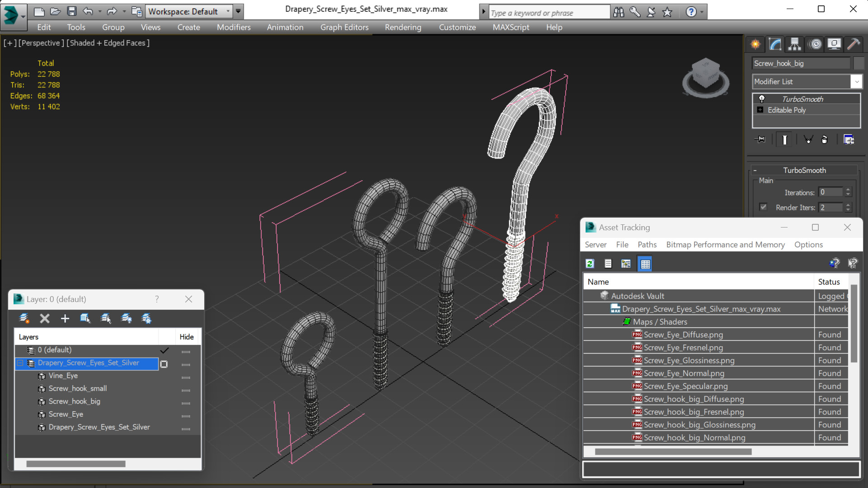Open the Hierarchy command panel tab
The height and width of the screenshot is (488, 868).
tap(794, 44)
